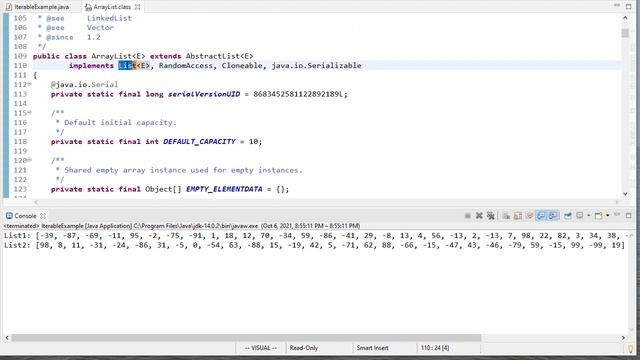Click the terminated IterableExample launch label
This screenshot has height=360, width=640.
tap(182, 226)
